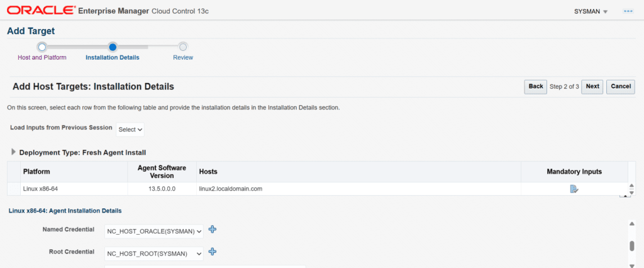The image size is (644, 268).
Task: Click the Oracle logo
Action: click(41, 11)
